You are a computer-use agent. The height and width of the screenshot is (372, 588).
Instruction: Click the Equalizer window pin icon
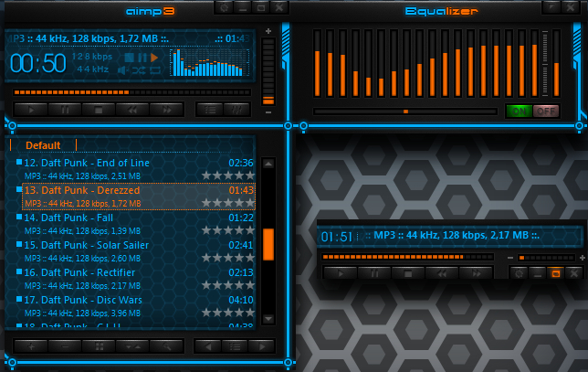coord(552,7)
